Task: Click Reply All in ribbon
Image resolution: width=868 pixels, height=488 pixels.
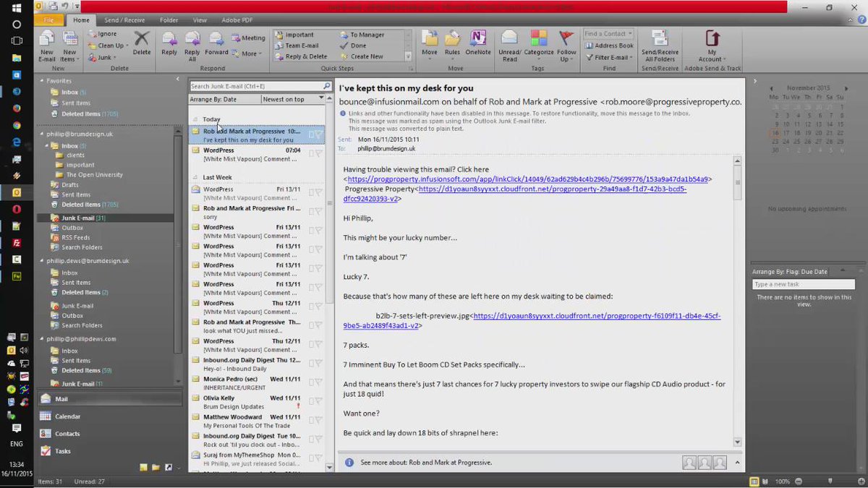Action: (192, 46)
